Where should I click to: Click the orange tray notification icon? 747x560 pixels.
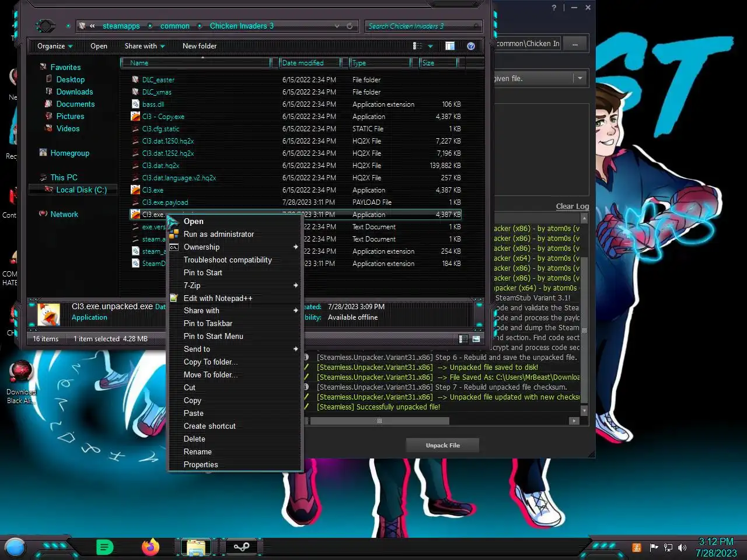(x=637, y=547)
